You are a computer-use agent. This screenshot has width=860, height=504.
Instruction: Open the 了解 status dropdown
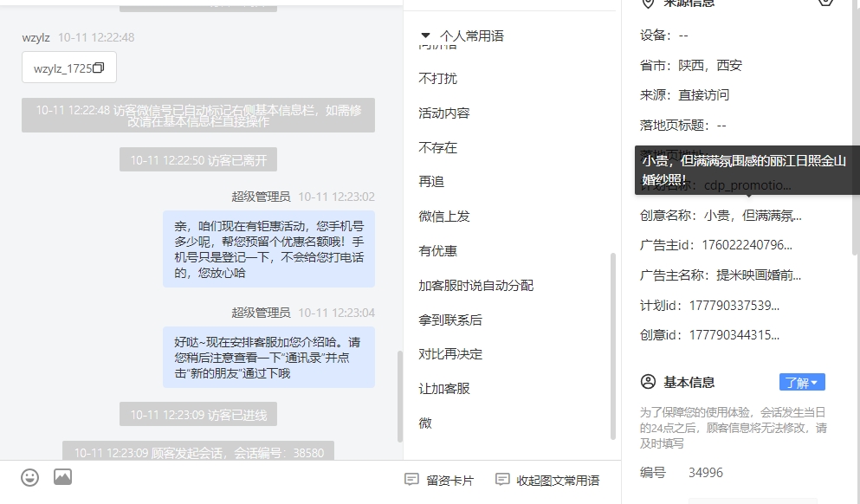pyautogui.click(x=802, y=382)
